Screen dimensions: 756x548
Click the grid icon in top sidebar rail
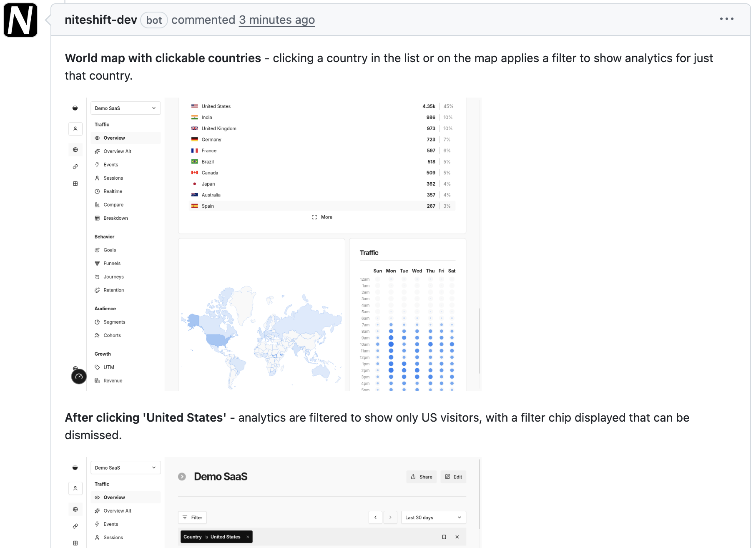coord(75,184)
